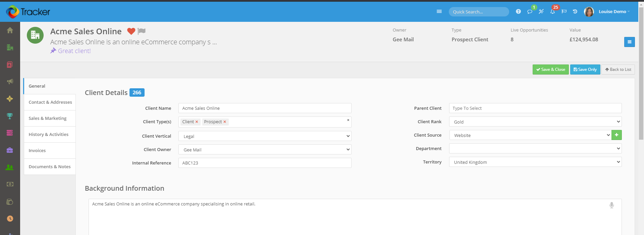Screen dimensions: 644x235
Task: Switch to Contact & Addresses tab
Action: [x=50, y=102]
